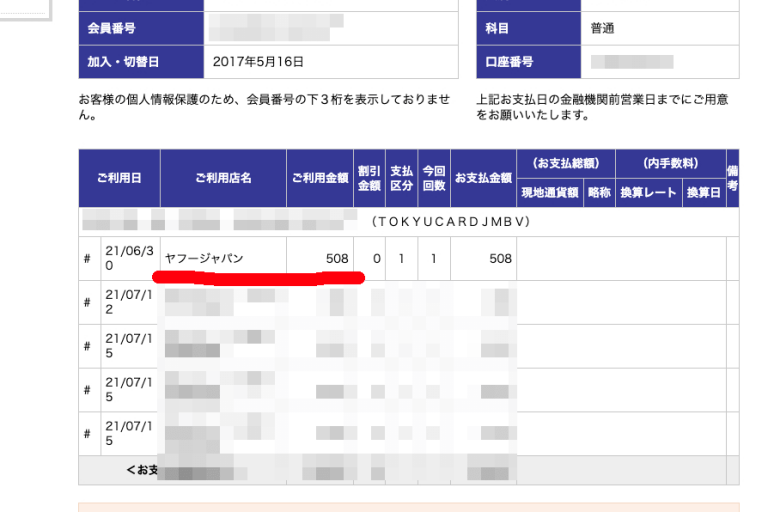Click the 支払区分 column header
768x512 pixels.
(401, 178)
